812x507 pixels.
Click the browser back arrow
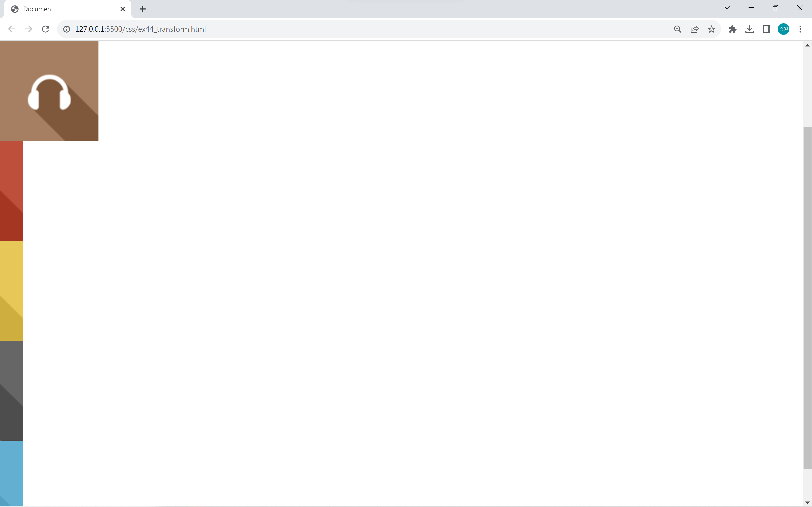click(x=12, y=29)
